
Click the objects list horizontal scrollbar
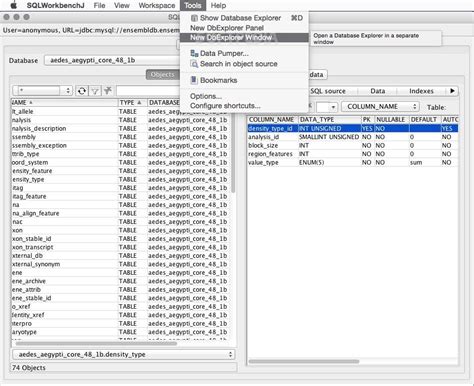(96, 343)
